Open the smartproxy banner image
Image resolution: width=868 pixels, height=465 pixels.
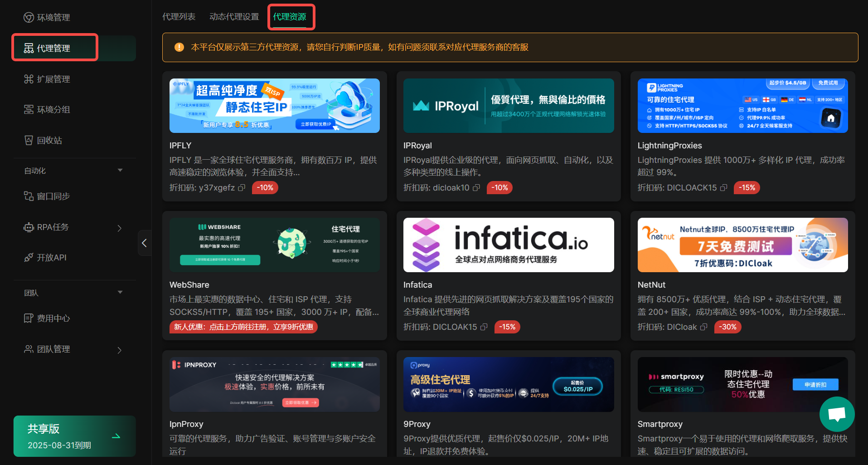[x=742, y=384]
